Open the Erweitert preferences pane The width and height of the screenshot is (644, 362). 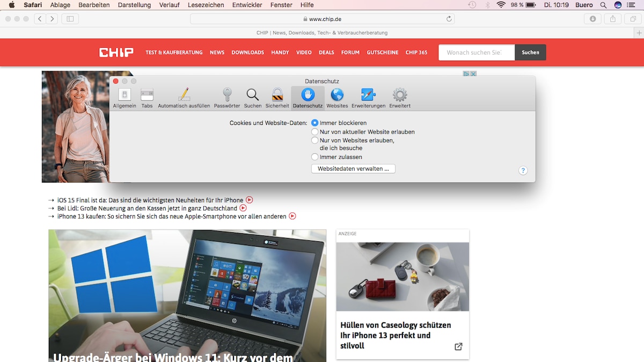point(400,99)
